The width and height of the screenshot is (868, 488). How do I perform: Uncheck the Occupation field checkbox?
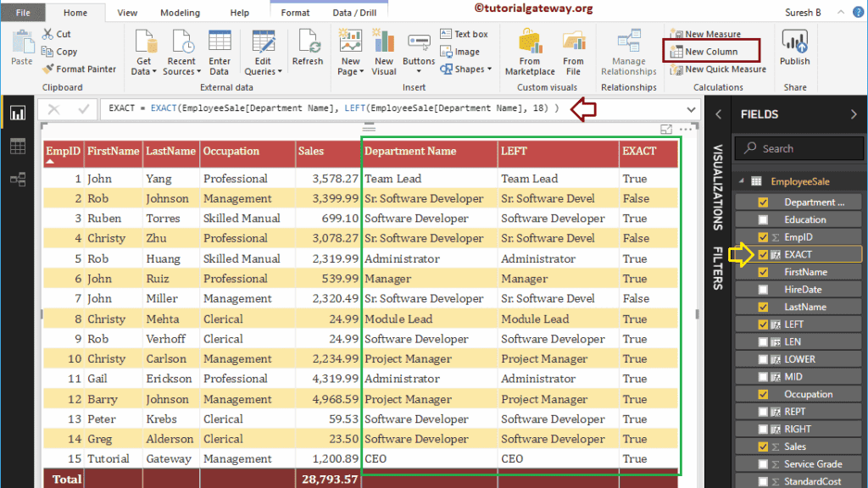pyautogui.click(x=763, y=394)
